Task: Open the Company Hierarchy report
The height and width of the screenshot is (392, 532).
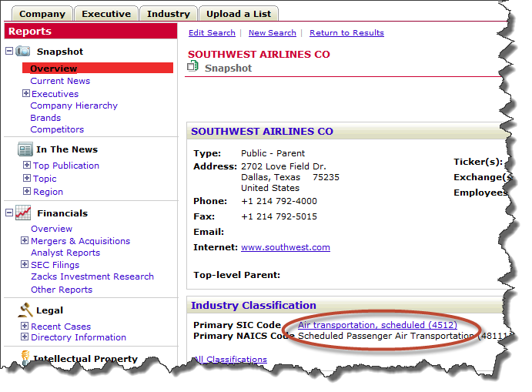Action: coord(74,106)
